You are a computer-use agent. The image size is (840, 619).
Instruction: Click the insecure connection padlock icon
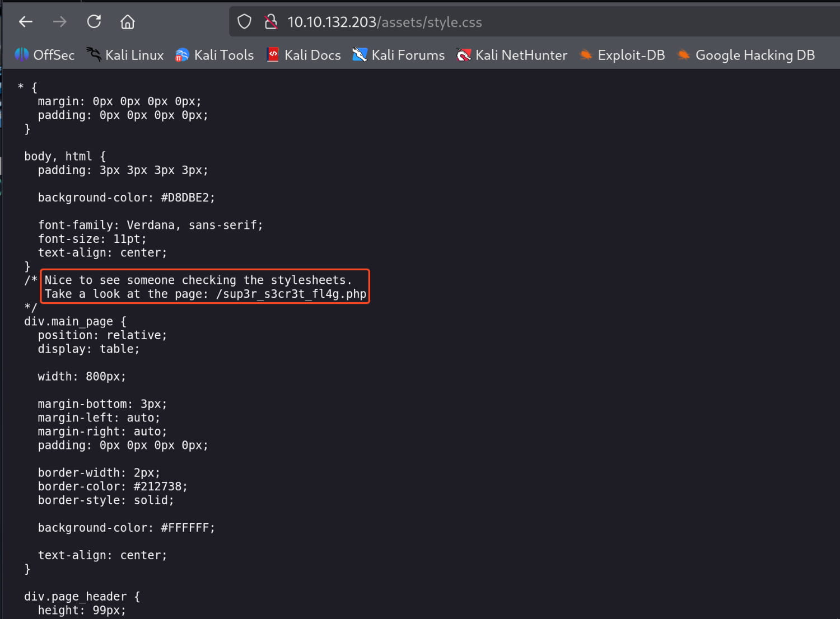point(271,22)
